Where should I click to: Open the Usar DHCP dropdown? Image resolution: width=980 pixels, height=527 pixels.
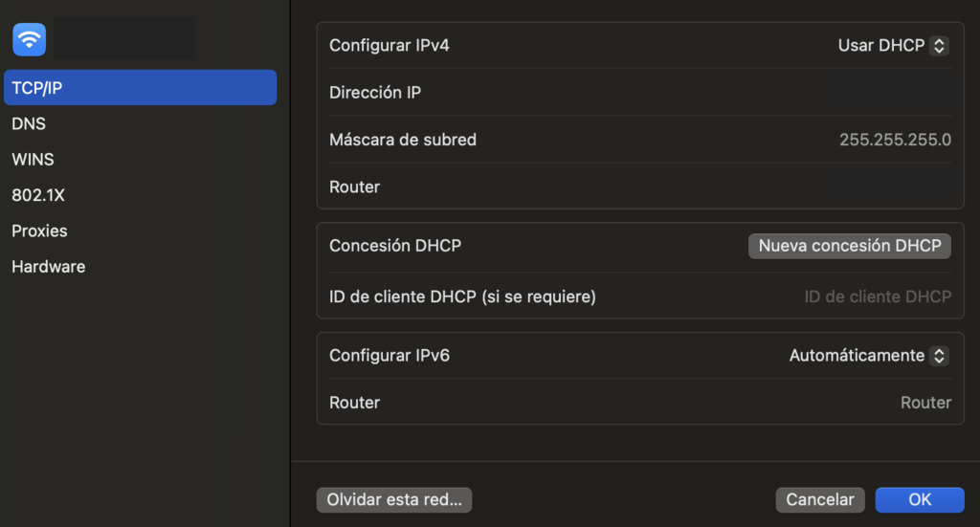point(893,46)
